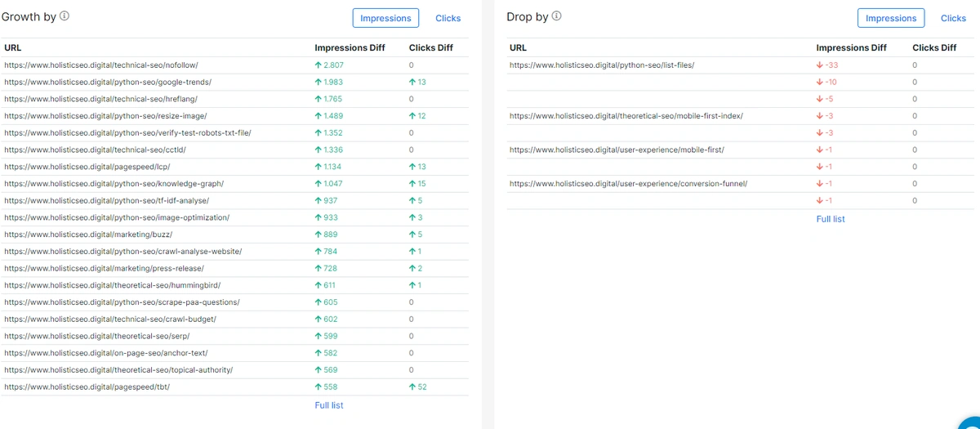The height and width of the screenshot is (429, 980).
Task: Open the python-seo/google-trends URL
Action: coord(108,82)
